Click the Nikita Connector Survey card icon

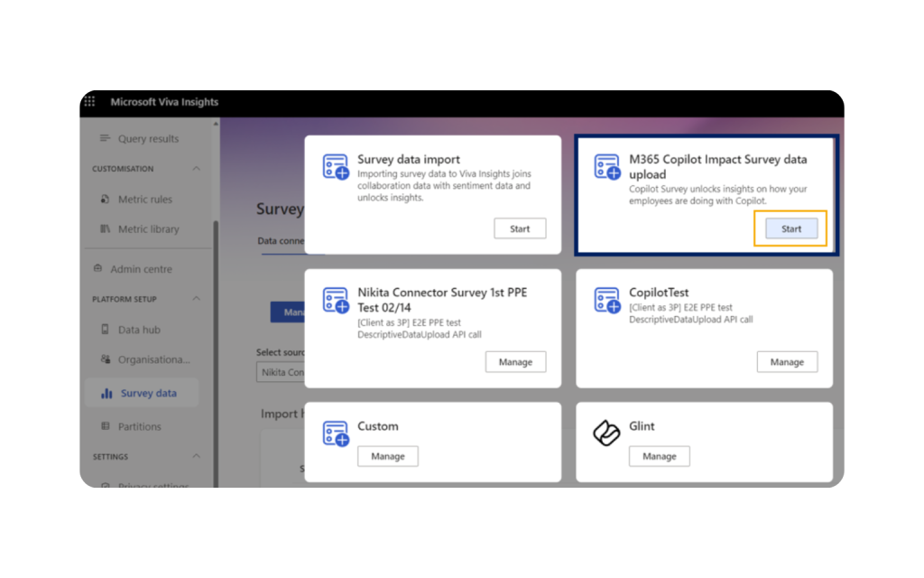[x=336, y=301]
